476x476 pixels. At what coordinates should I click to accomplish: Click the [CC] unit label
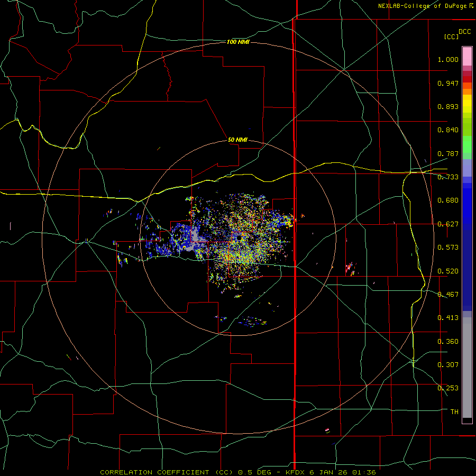pos(451,36)
